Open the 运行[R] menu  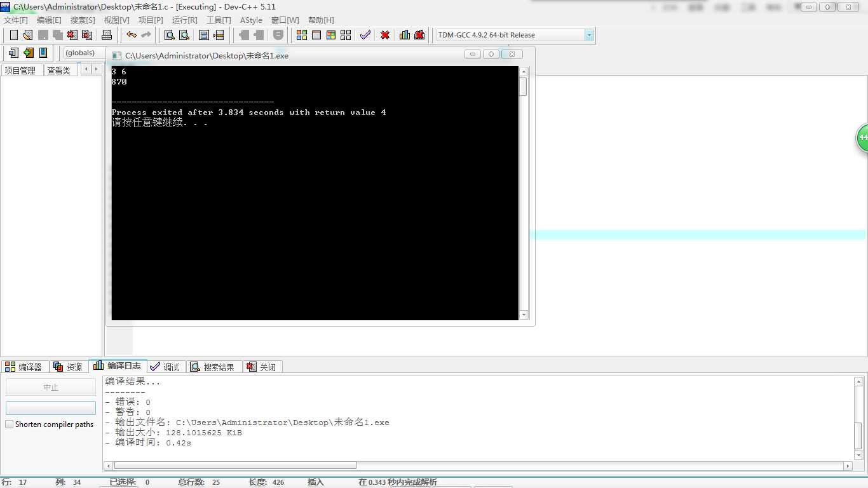(x=185, y=20)
